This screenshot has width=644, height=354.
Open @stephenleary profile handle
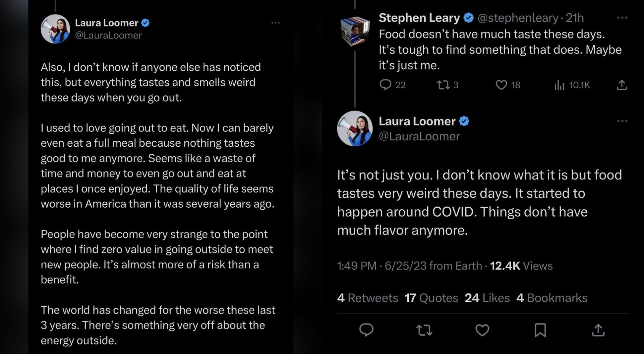[518, 18]
